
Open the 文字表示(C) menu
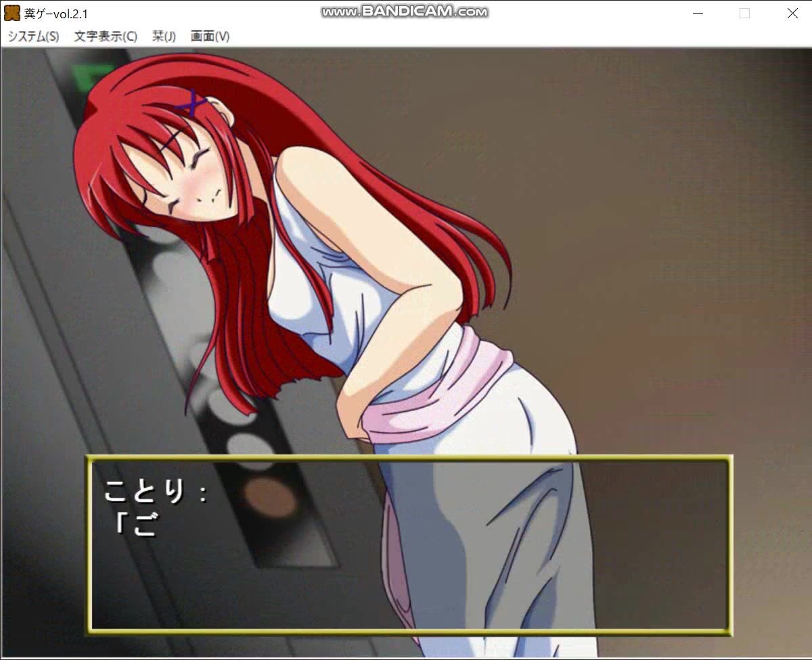point(105,37)
